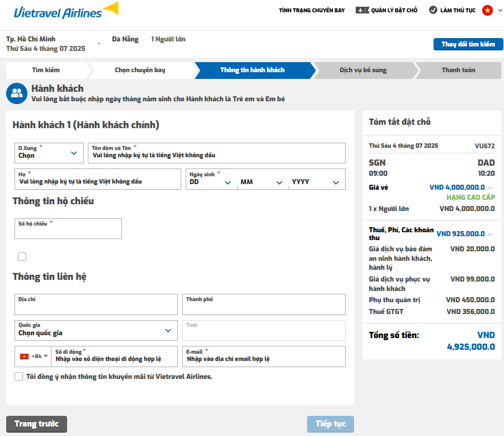Click the Thay đổi tìm kiếm button
The image size is (504, 436).
[x=468, y=44]
